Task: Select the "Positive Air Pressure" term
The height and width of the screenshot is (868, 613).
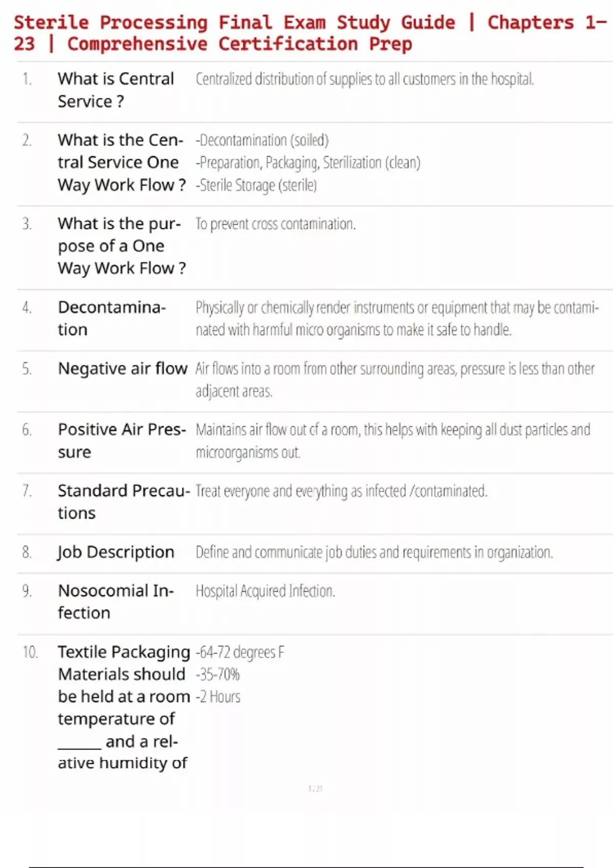Action: coord(122,441)
